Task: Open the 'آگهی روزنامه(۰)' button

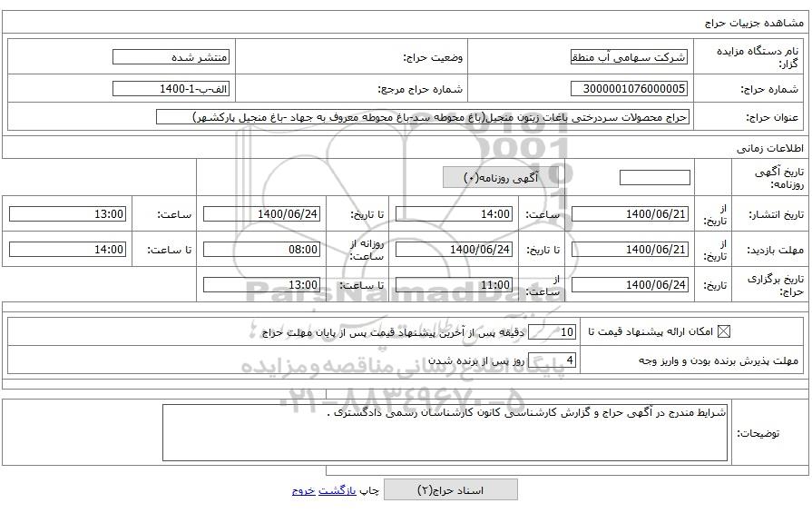Action: [500, 178]
